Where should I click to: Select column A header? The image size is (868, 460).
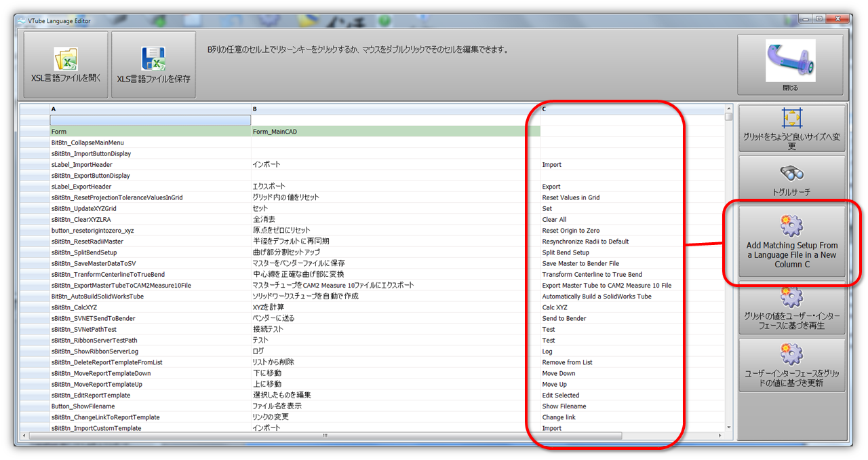(150, 109)
